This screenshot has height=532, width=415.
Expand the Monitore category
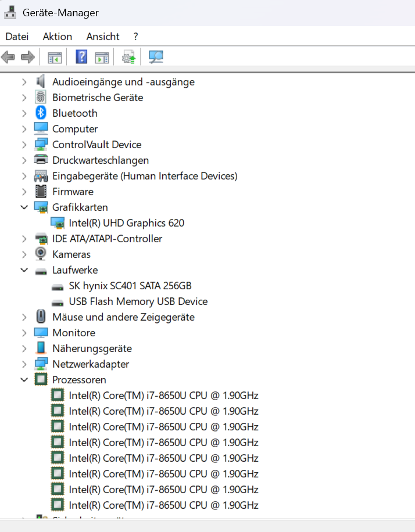coord(24,333)
